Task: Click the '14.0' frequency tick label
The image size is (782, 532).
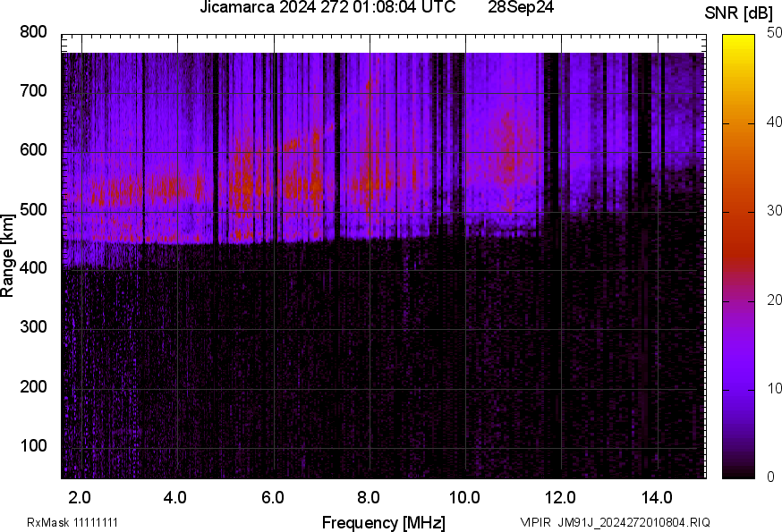Action: (657, 497)
